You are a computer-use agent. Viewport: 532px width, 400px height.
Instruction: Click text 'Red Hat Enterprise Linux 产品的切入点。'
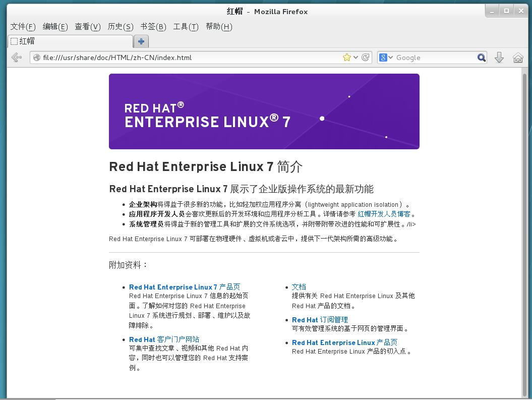pyautogui.click(x=351, y=352)
